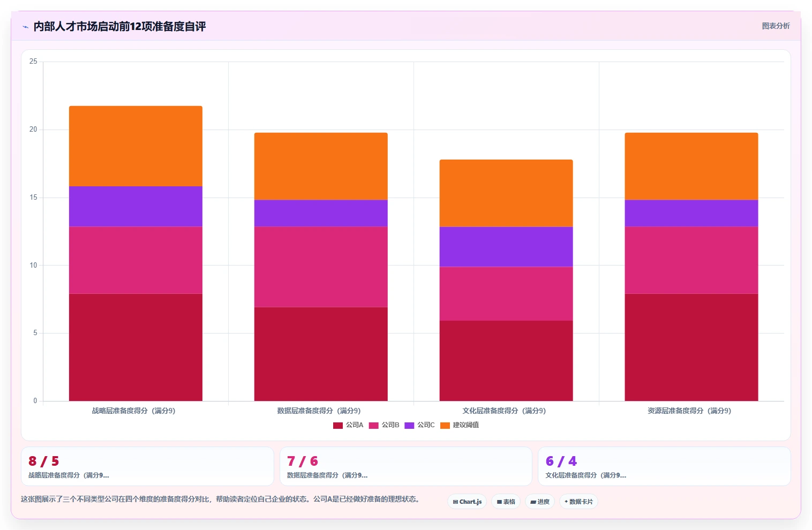Click the purple segment of 文化层 bar

pos(506,247)
